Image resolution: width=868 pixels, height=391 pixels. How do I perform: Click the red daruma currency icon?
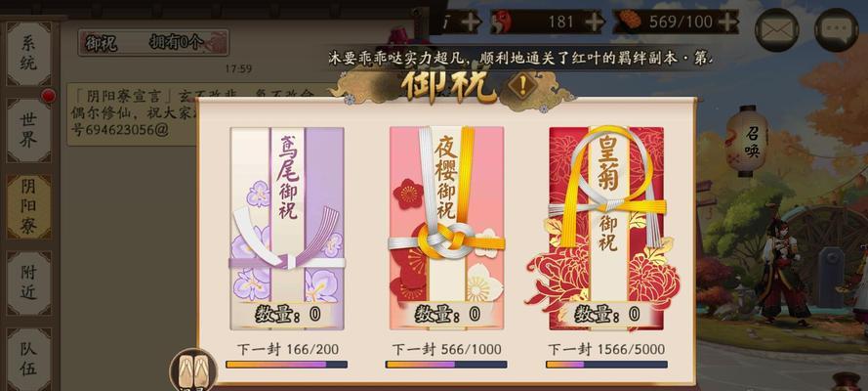(x=502, y=22)
